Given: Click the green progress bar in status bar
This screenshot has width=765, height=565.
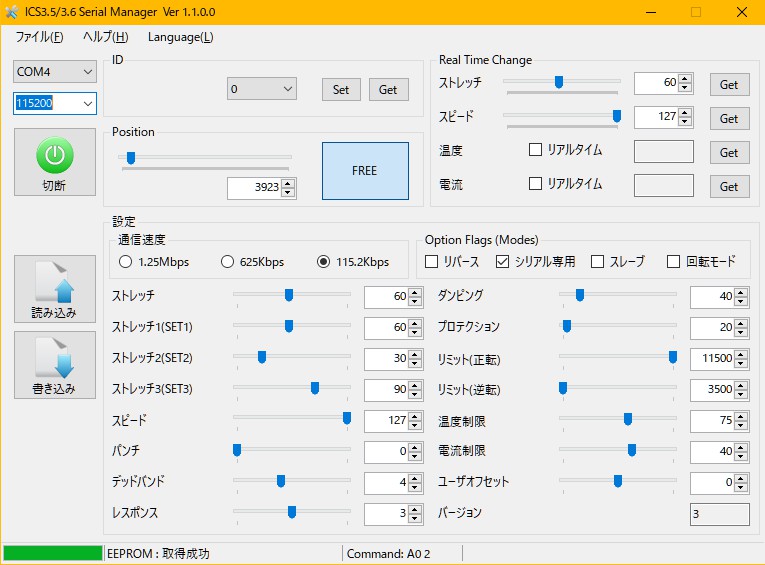Looking at the screenshot, I should [53, 553].
